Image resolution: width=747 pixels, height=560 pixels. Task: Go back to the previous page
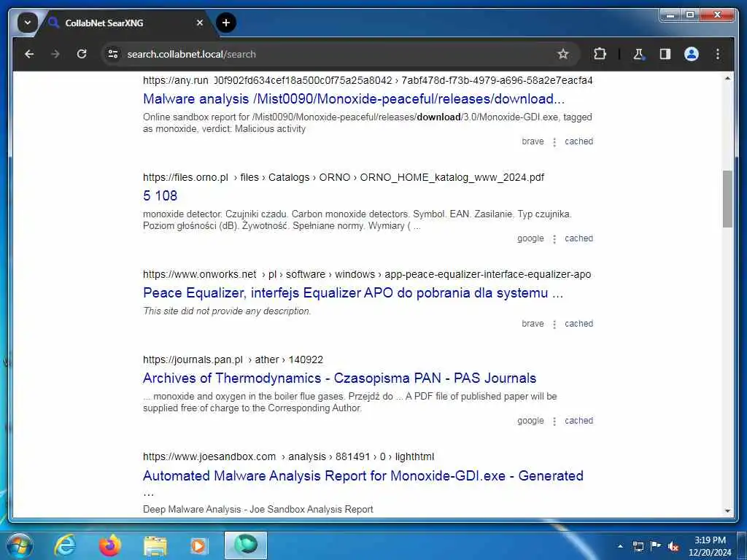29,54
